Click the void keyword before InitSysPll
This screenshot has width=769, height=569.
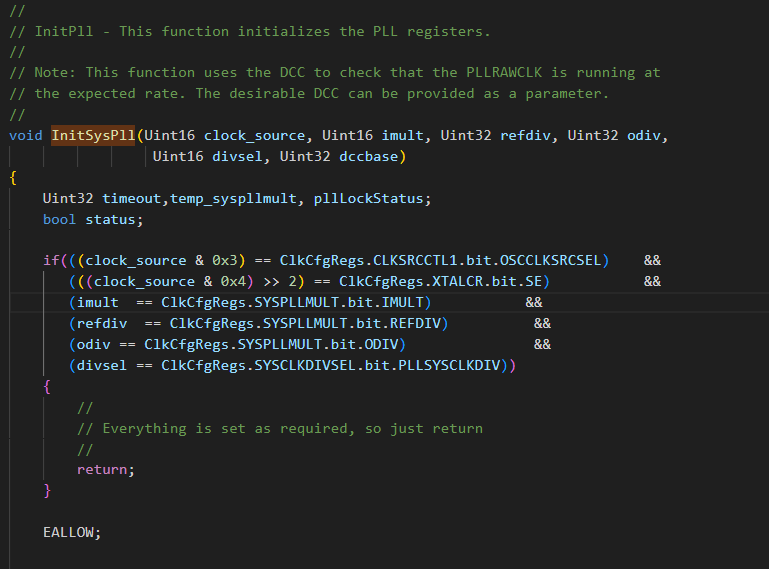(x=26, y=135)
